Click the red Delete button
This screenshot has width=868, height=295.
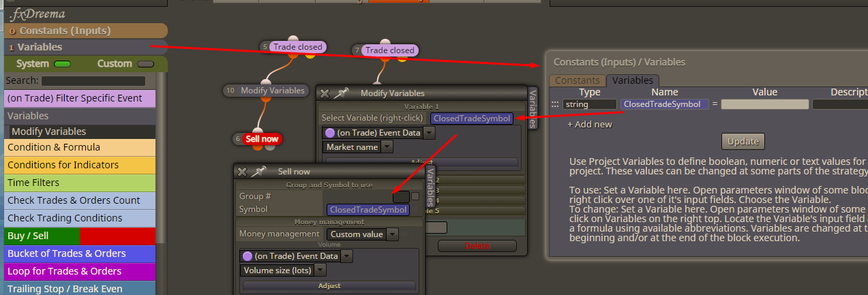pyautogui.click(x=477, y=246)
